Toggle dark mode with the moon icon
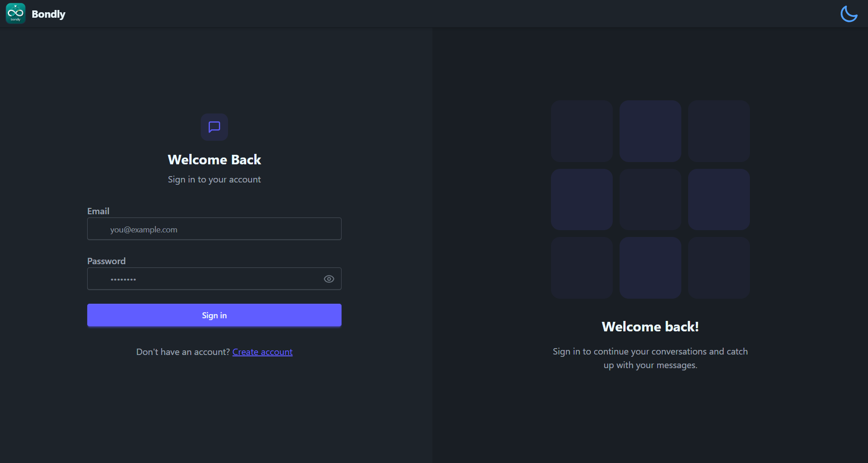868x463 pixels. click(x=848, y=14)
